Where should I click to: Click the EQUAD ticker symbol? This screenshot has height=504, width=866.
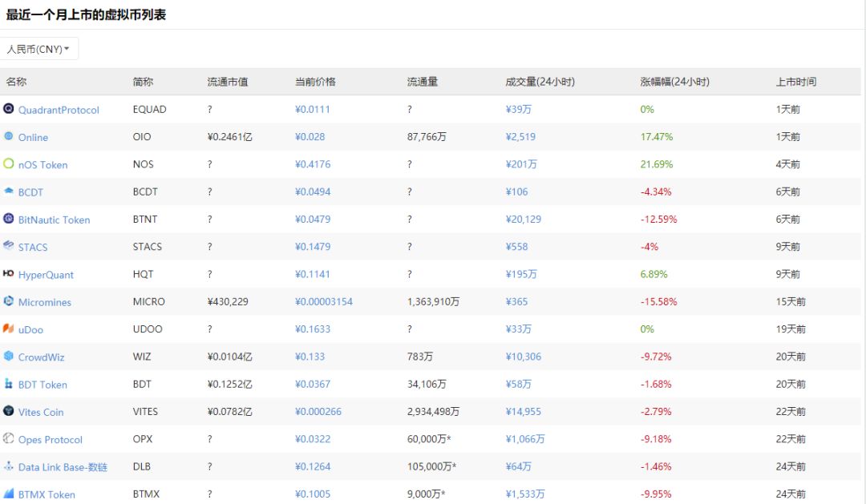click(x=149, y=109)
